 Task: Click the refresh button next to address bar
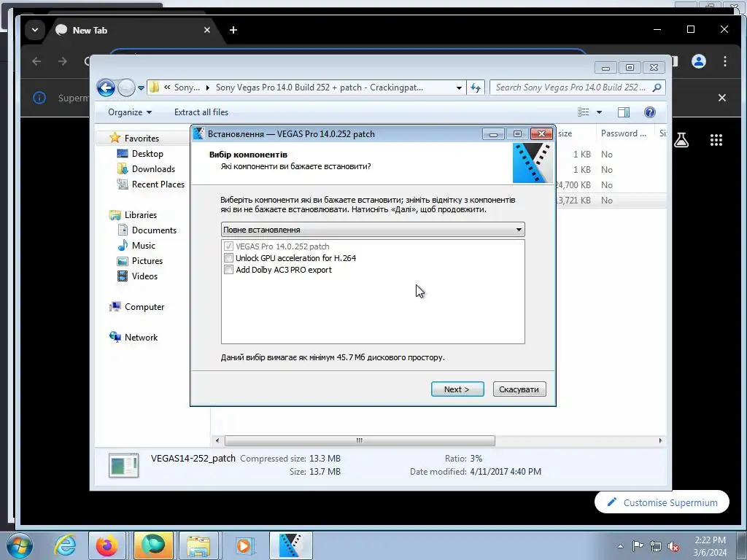point(476,87)
